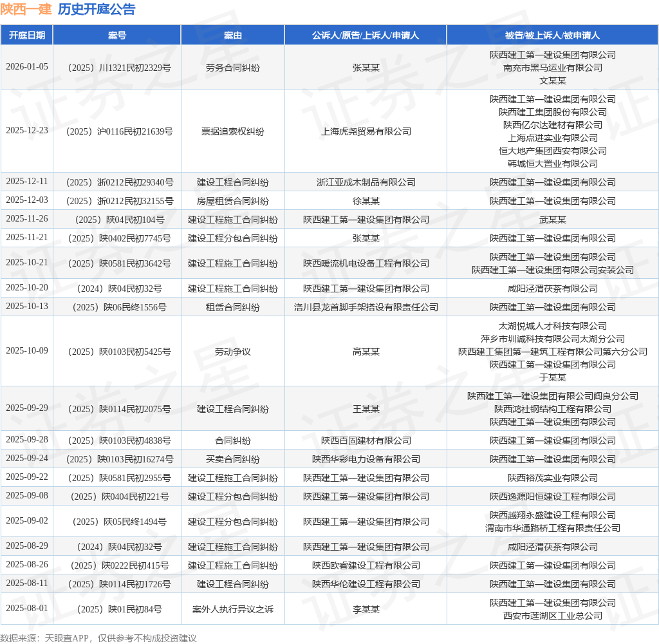The width and height of the screenshot is (659, 644).
Task: Click plaintiff 陕西暖流机电设备工程有限公司
Action: [x=366, y=264]
